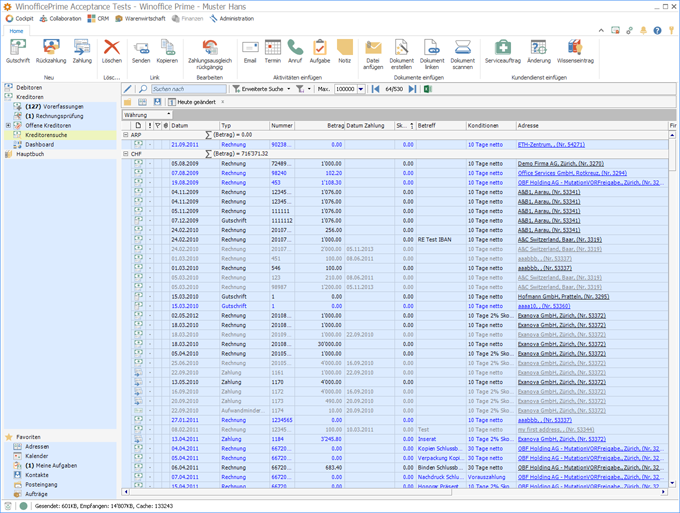Insert an Email activity

pyautogui.click(x=250, y=51)
